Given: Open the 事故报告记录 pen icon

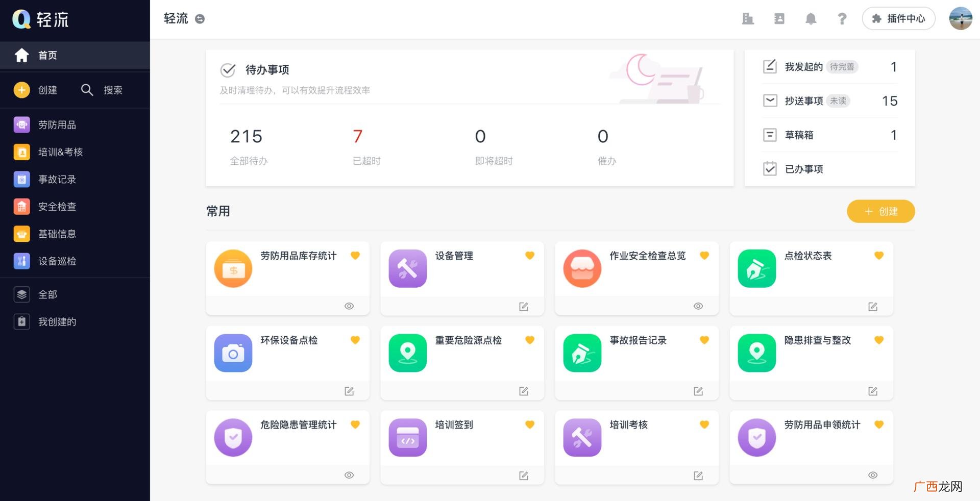Looking at the screenshot, I should tap(582, 353).
